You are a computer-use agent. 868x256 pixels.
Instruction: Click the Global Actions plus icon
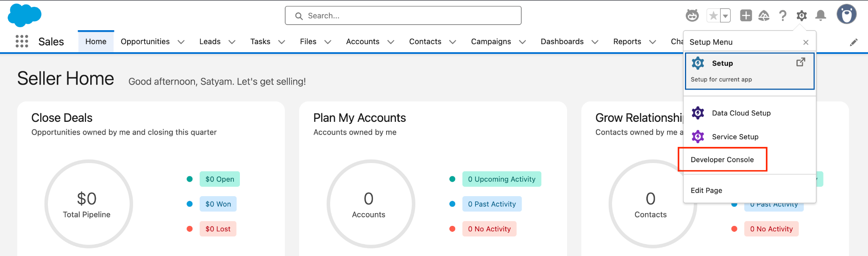coord(746,16)
